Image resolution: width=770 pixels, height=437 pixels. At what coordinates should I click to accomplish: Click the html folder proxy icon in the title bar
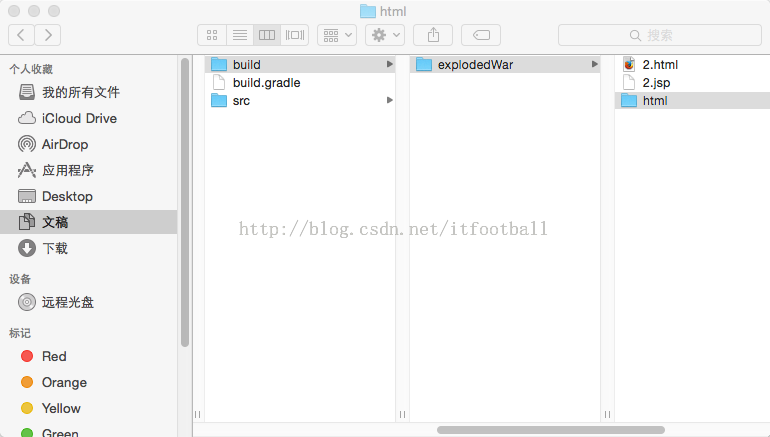368,11
